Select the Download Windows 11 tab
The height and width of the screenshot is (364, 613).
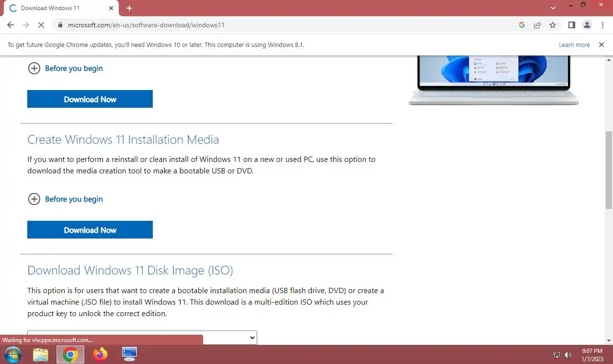point(61,8)
